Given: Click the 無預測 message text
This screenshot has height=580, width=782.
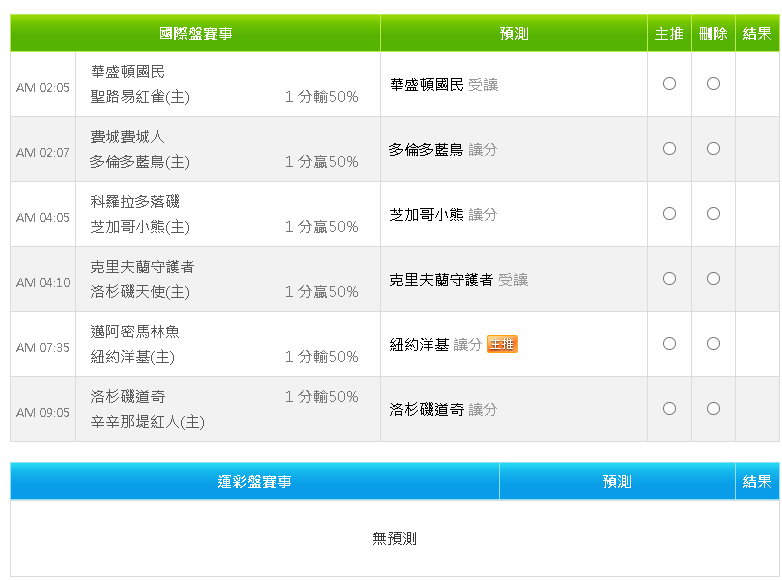Looking at the screenshot, I should pos(394,539).
